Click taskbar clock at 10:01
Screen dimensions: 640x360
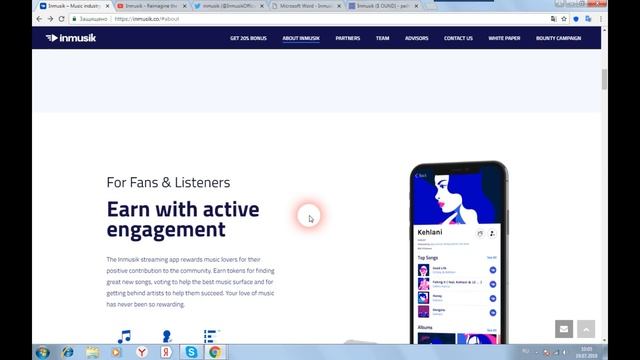(587, 352)
